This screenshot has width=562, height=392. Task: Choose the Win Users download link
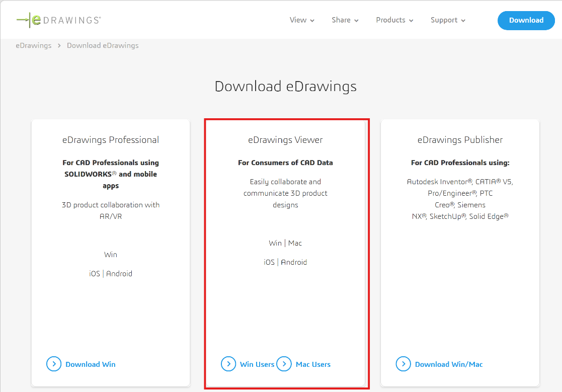(257, 364)
